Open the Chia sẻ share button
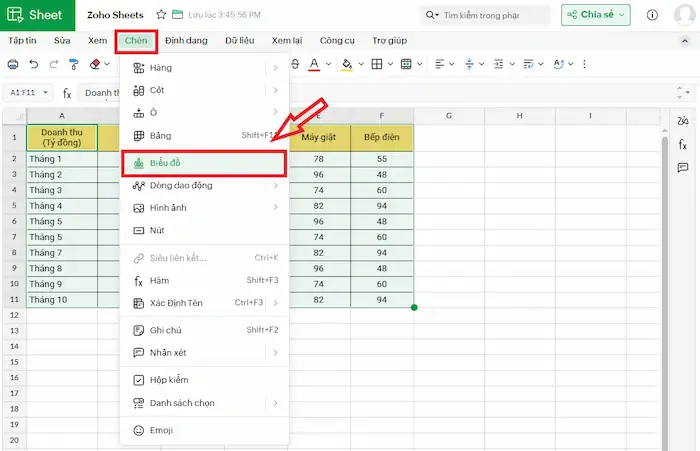This screenshot has width=700, height=451. click(x=596, y=15)
